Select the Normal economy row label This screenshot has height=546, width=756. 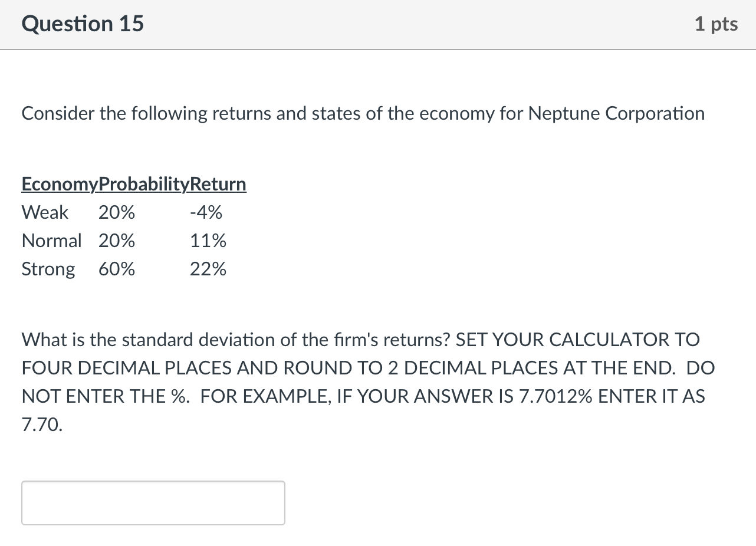(51, 241)
